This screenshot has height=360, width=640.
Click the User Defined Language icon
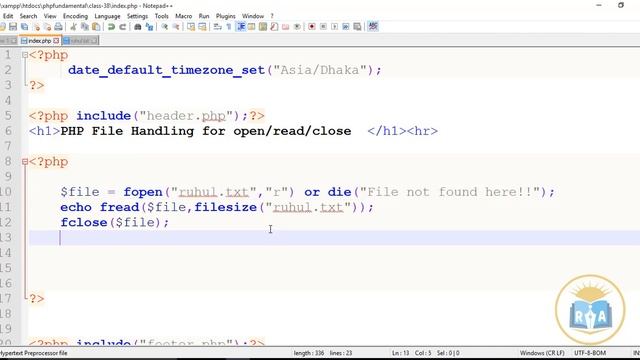[251, 27]
